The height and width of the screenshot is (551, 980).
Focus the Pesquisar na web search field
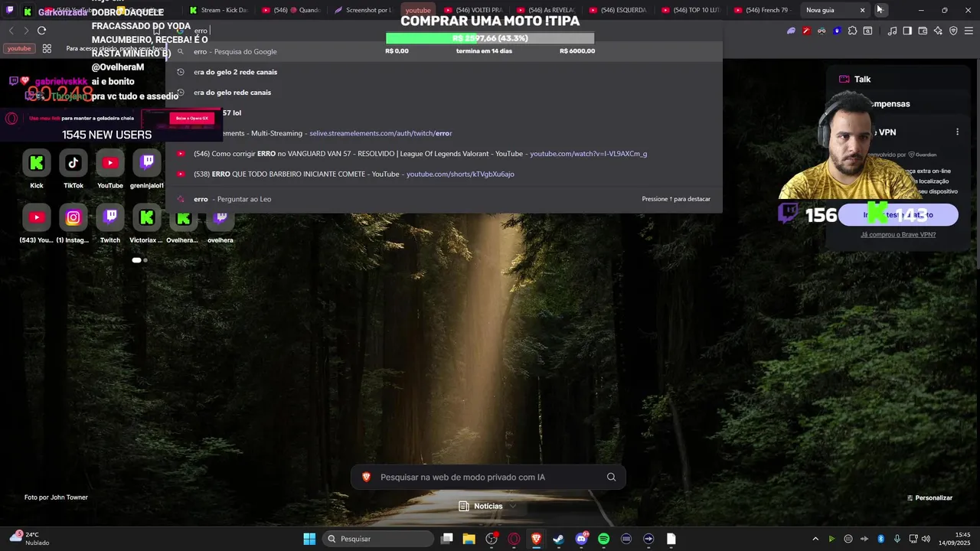point(488,477)
